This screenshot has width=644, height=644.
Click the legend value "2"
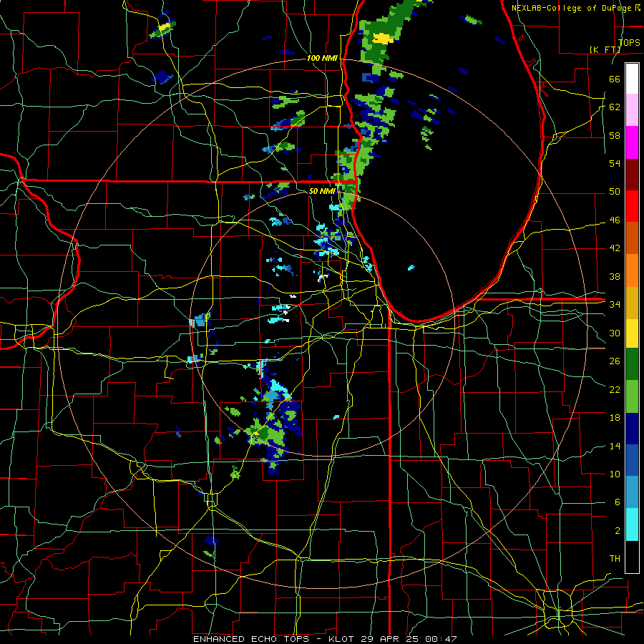(x=617, y=531)
